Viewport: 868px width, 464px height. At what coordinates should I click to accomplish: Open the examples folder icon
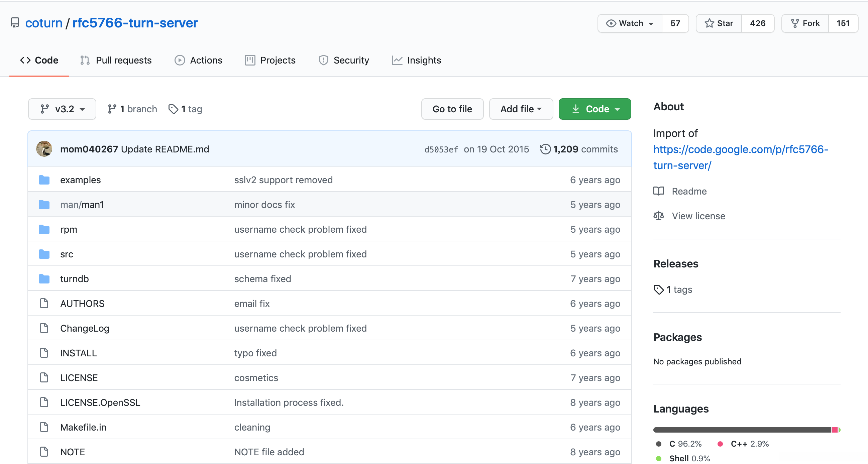coord(44,180)
